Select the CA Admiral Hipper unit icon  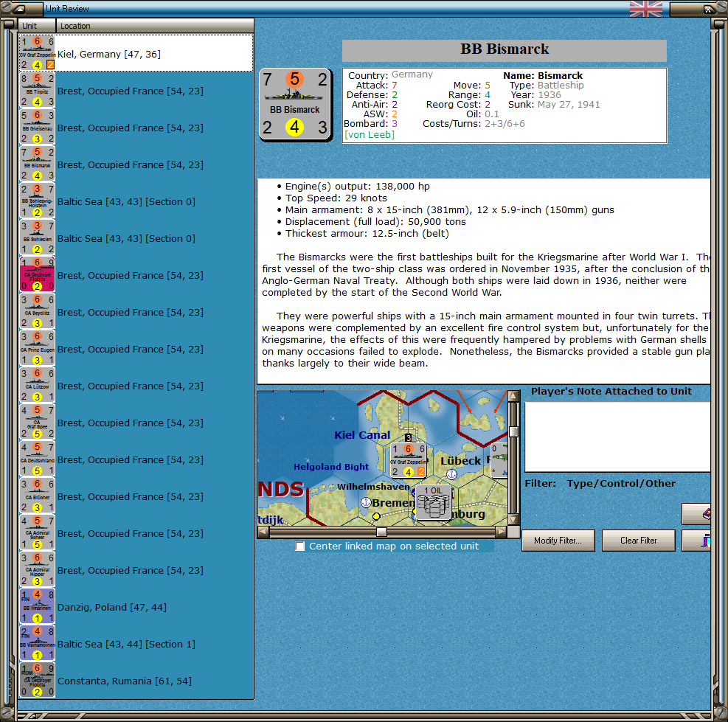[x=37, y=570]
